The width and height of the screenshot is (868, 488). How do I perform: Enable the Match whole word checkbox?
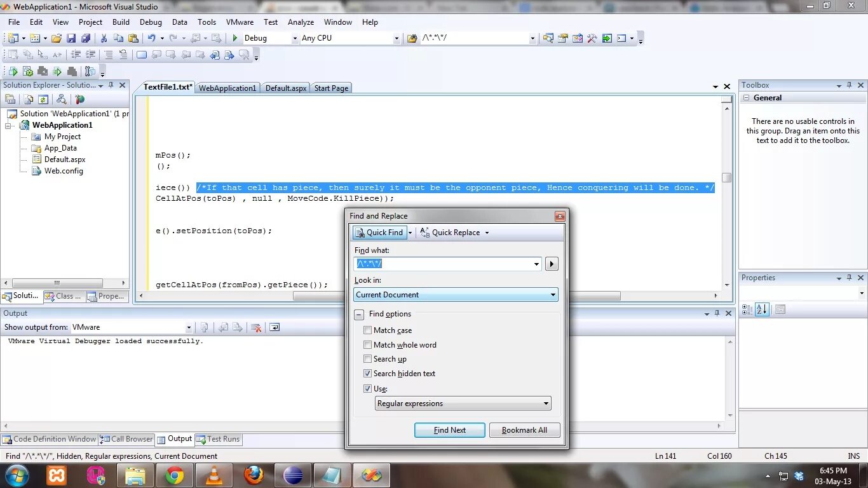click(x=367, y=345)
